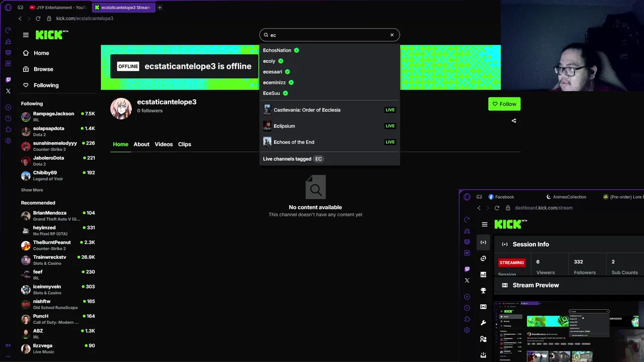This screenshot has width=644, height=362.
Task: Click the green Follow button
Action: click(504, 104)
